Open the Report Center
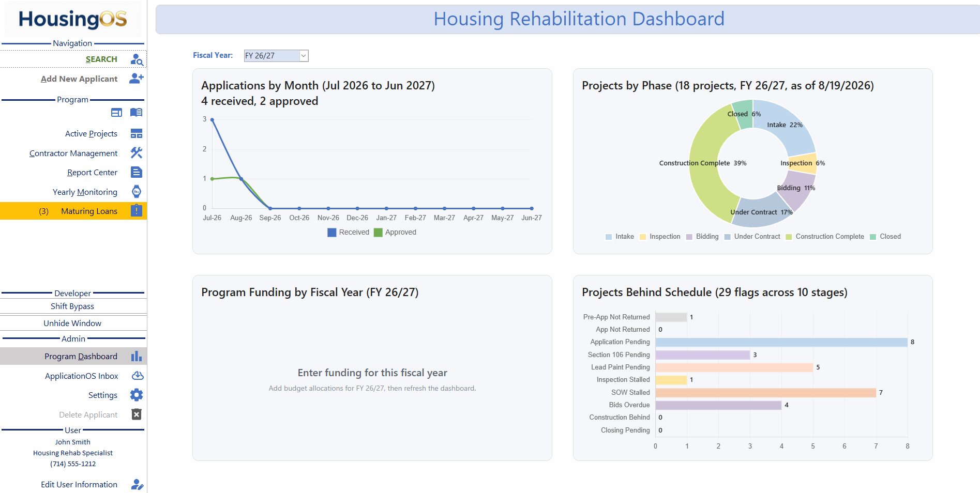Image resolution: width=980 pixels, height=493 pixels. [x=92, y=173]
